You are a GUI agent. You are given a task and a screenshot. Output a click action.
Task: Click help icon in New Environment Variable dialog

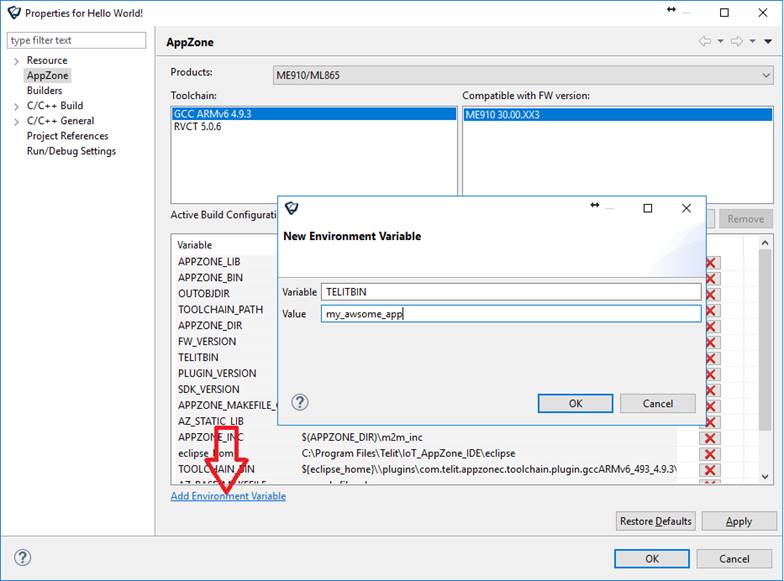click(300, 402)
